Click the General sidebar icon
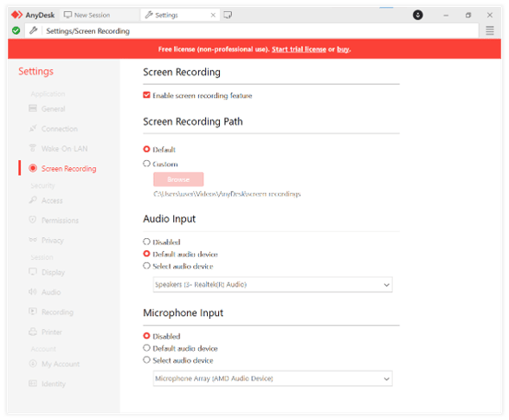Image resolution: width=509 pixels, height=420 pixels. click(33, 108)
